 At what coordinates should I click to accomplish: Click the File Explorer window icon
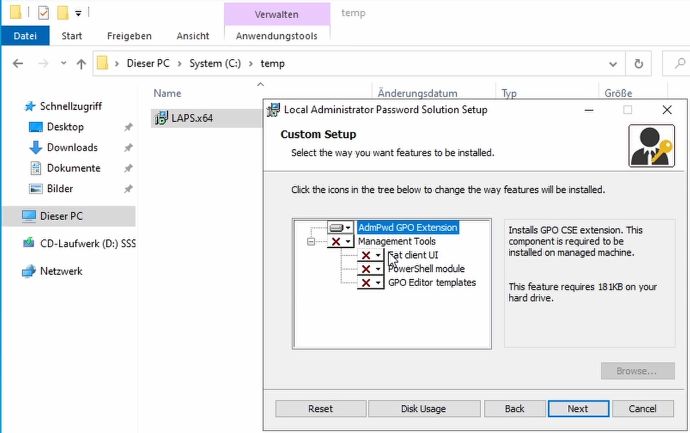[15, 12]
